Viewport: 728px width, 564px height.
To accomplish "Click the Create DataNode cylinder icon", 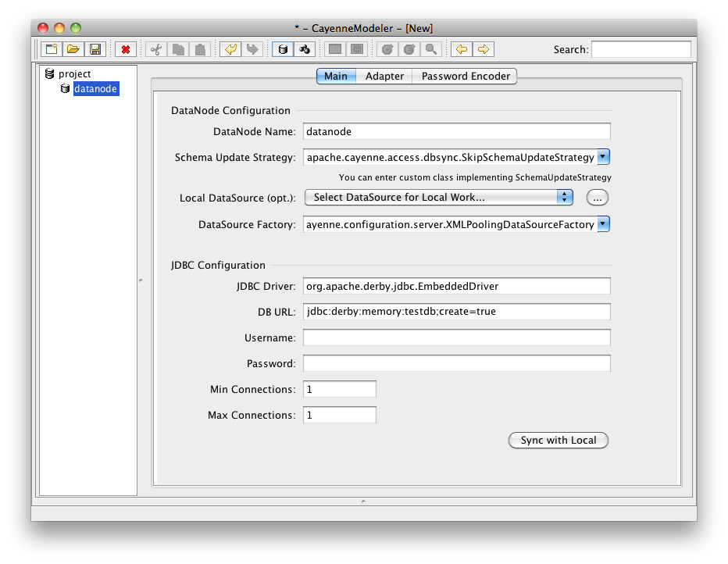I will click(x=283, y=49).
